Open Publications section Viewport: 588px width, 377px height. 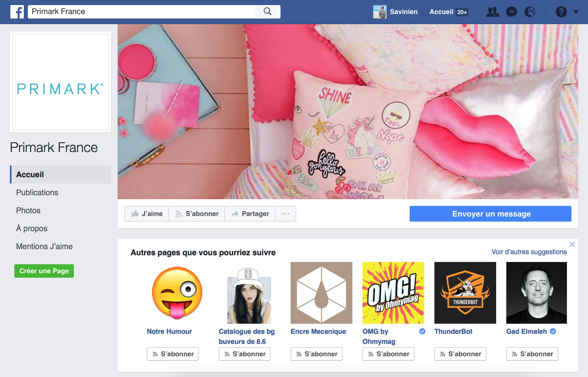tap(37, 192)
